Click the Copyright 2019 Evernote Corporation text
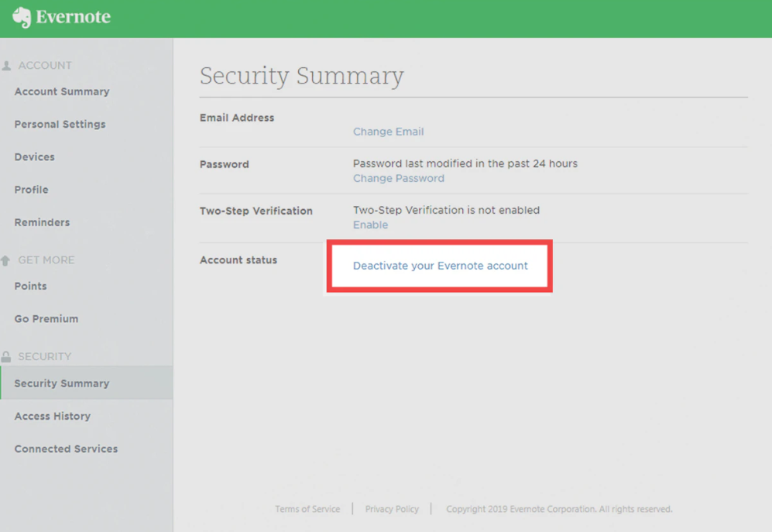The image size is (772, 532). [x=559, y=509]
